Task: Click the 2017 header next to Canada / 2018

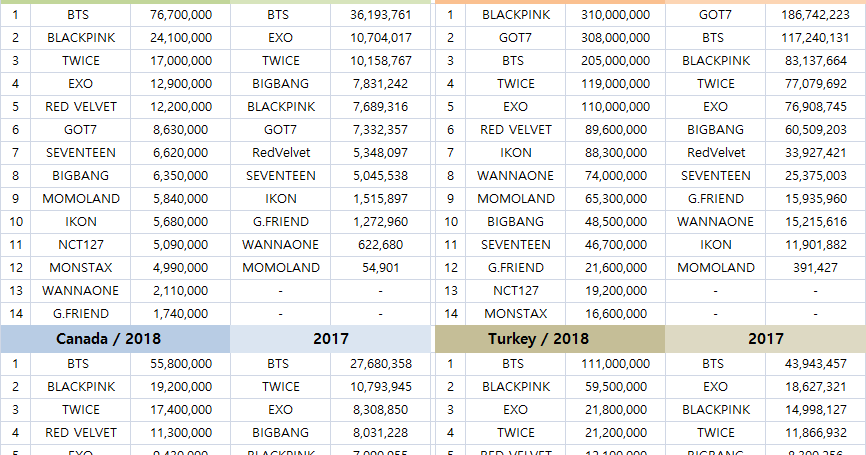Action: pyautogui.click(x=330, y=339)
